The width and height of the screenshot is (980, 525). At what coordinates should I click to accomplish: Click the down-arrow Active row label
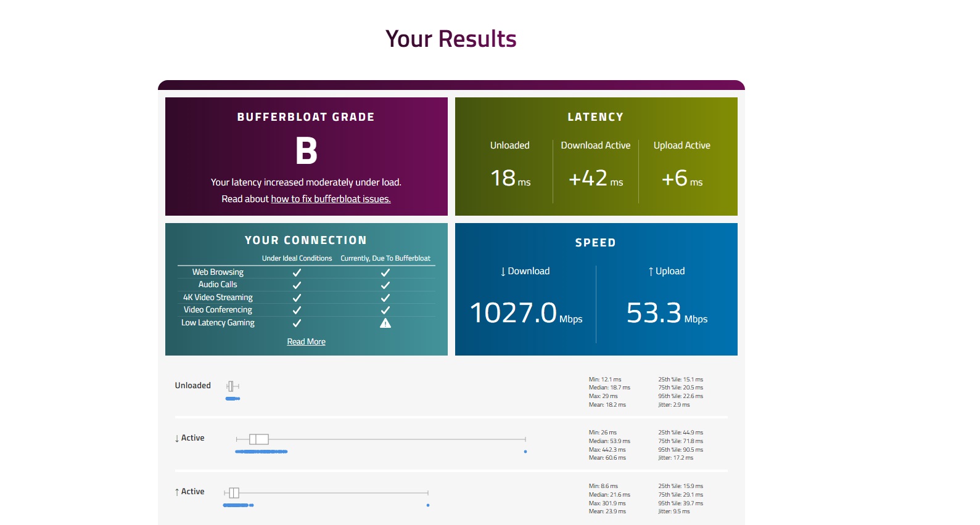(x=189, y=438)
